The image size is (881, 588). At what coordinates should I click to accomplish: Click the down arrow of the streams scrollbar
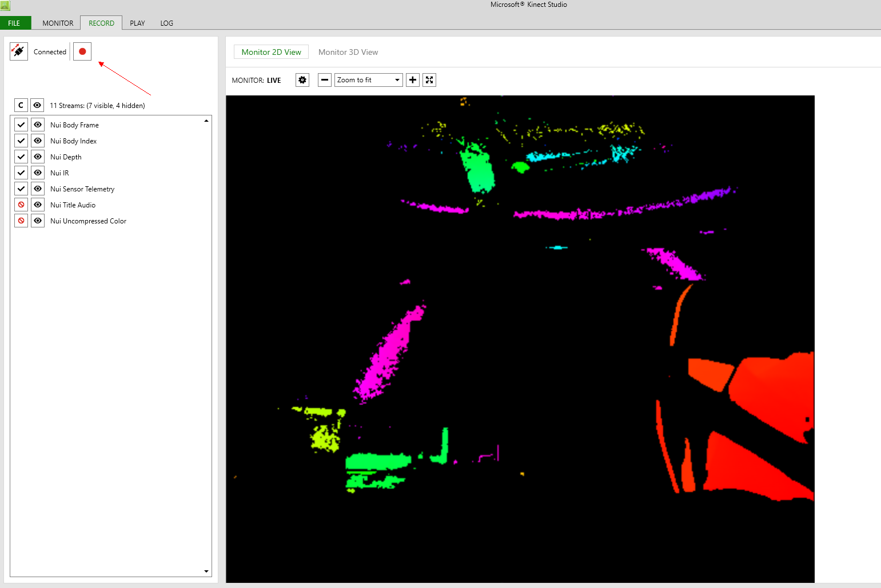pos(206,571)
